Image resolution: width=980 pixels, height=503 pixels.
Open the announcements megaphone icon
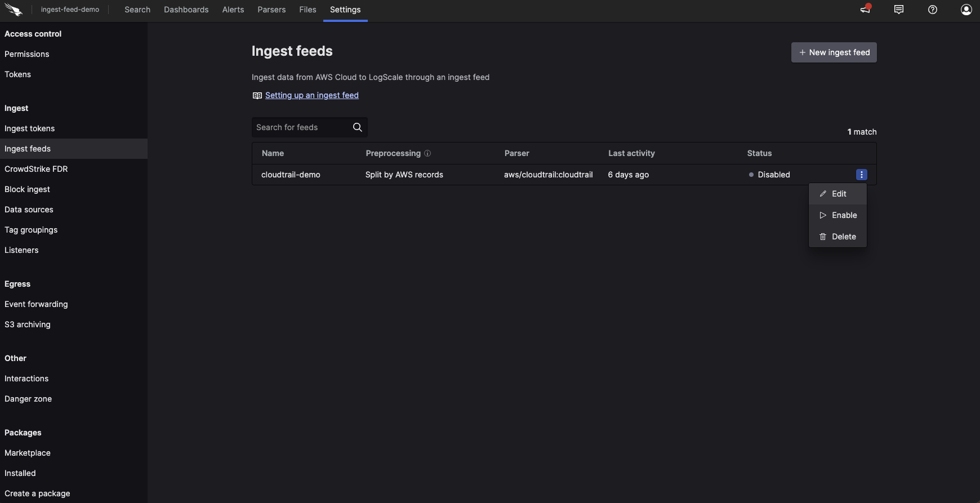pos(865,10)
